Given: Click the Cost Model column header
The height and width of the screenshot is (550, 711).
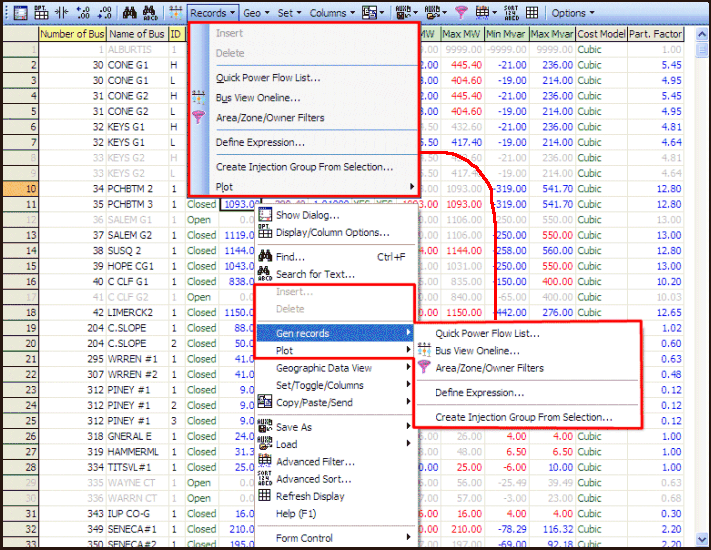Looking at the screenshot, I should coord(600,35).
